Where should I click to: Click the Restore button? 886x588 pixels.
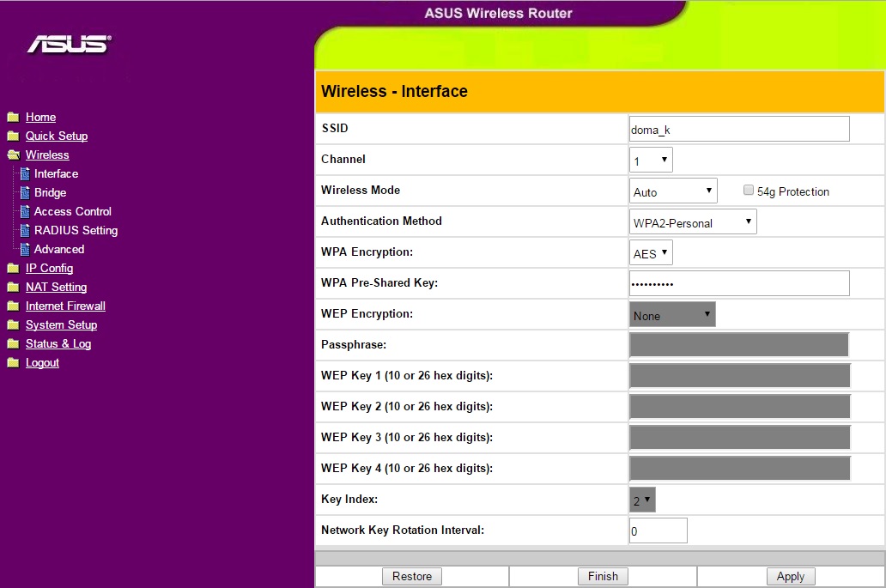tap(412, 577)
